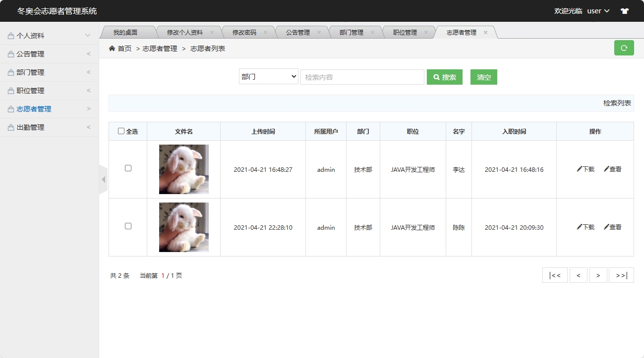This screenshot has height=358, width=644.
Task: Check the checkbox for 陈陈's row
Action: [128, 226]
